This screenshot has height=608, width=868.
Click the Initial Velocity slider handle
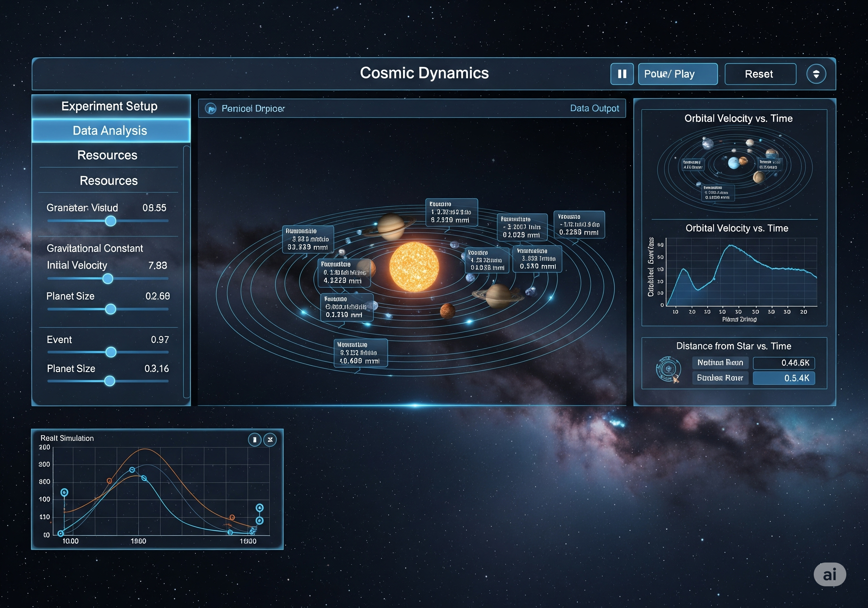(x=108, y=279)
